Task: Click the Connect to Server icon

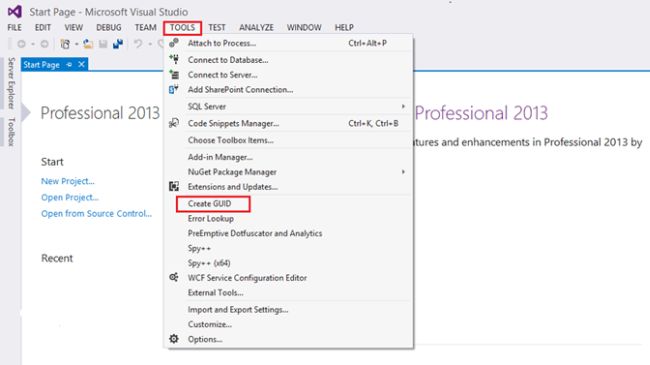Action: point(174,75)
